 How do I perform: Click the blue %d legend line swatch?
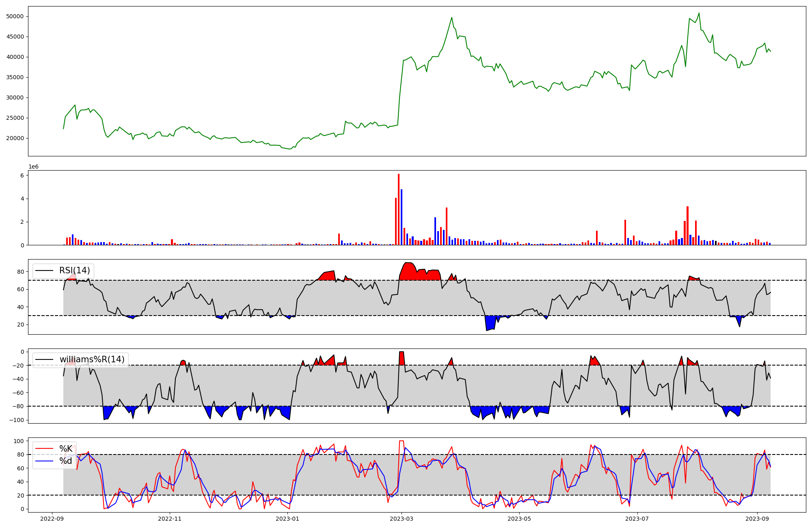click(x=44, y=461)
